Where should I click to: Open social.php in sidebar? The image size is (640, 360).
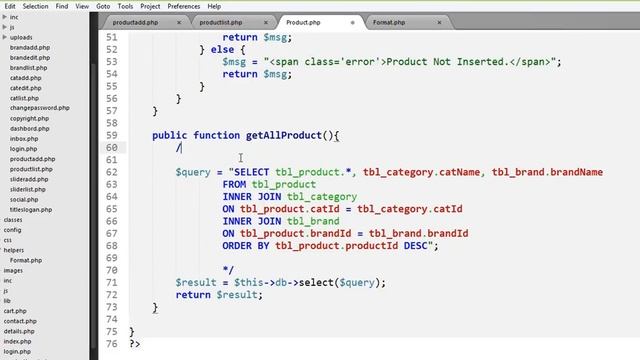24,200
